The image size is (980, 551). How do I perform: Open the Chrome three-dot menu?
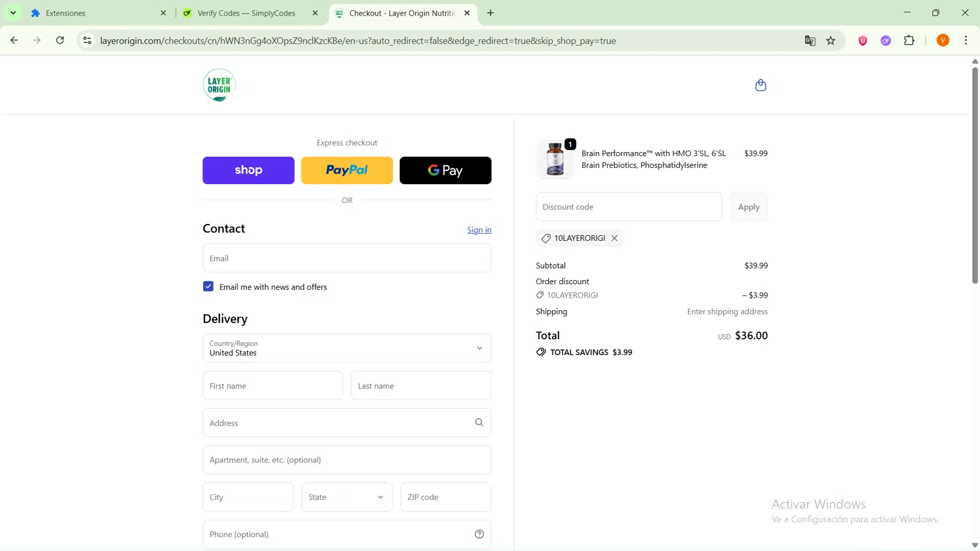coord(966,40)
